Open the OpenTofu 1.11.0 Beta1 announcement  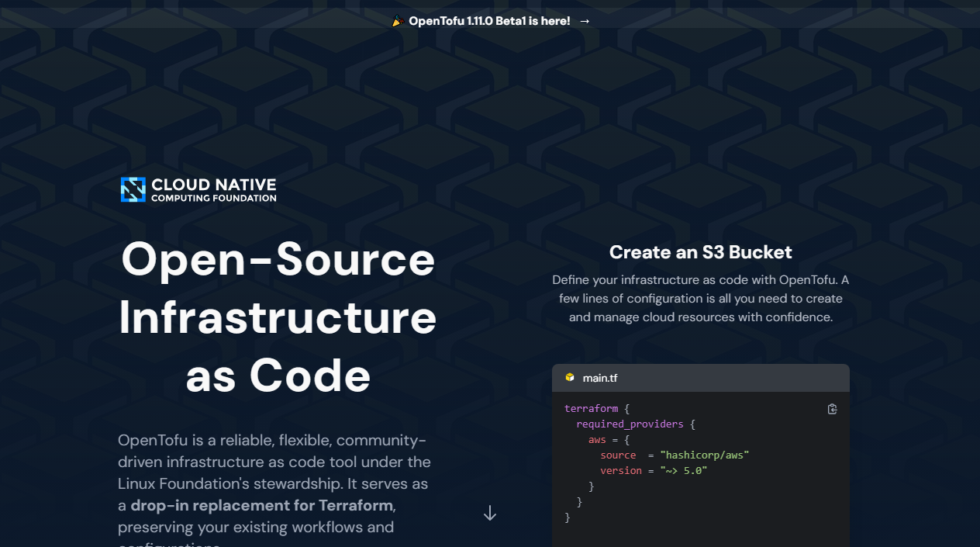click(x=489, y=21)
